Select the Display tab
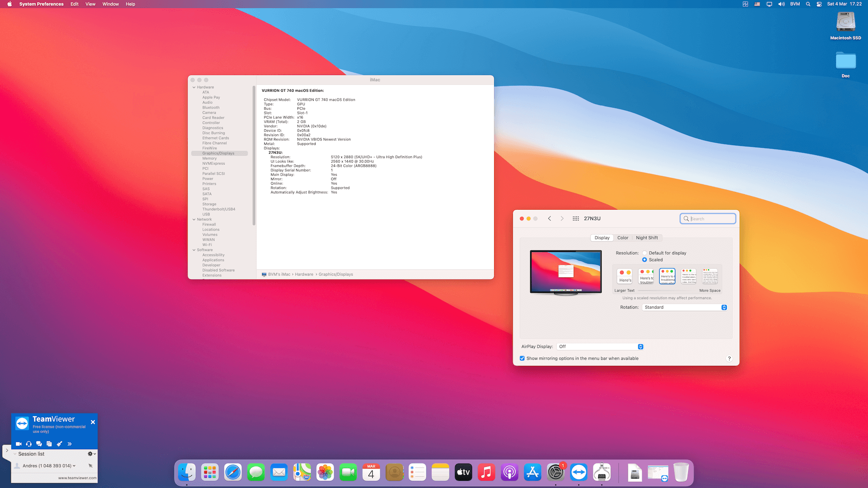This screenshot has width=868, height=488. coord(602,238)
